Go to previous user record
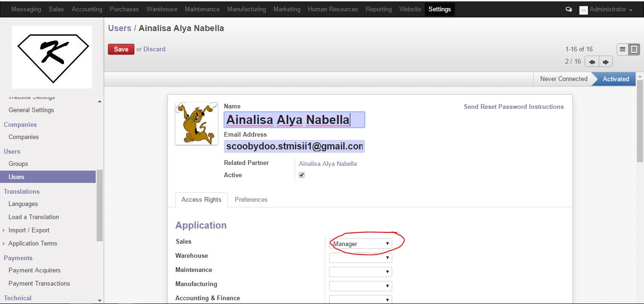The image size is (644, 304). pos(592,62)
